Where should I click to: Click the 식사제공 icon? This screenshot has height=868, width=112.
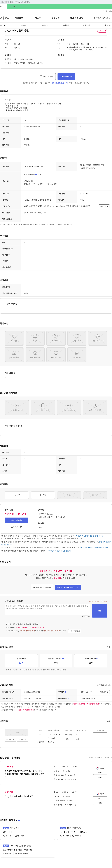(77, 355)
